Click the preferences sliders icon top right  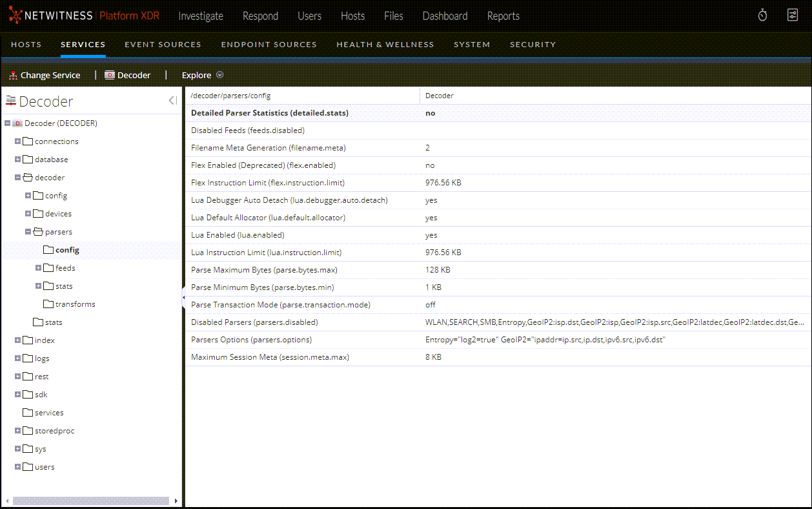[x=792, y=14]
